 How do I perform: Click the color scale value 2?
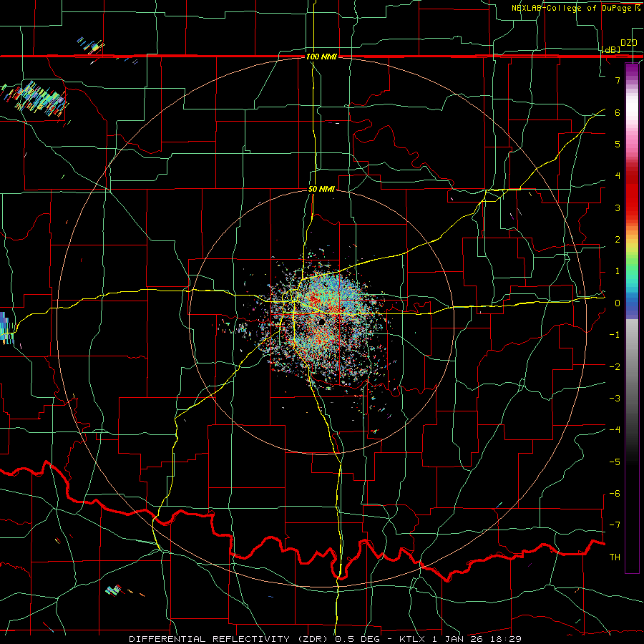pos(618,240)
